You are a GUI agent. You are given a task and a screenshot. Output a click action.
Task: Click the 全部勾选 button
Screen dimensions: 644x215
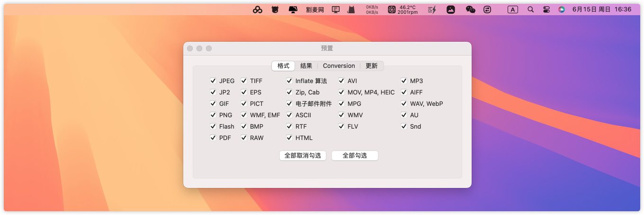pos(355,156)
